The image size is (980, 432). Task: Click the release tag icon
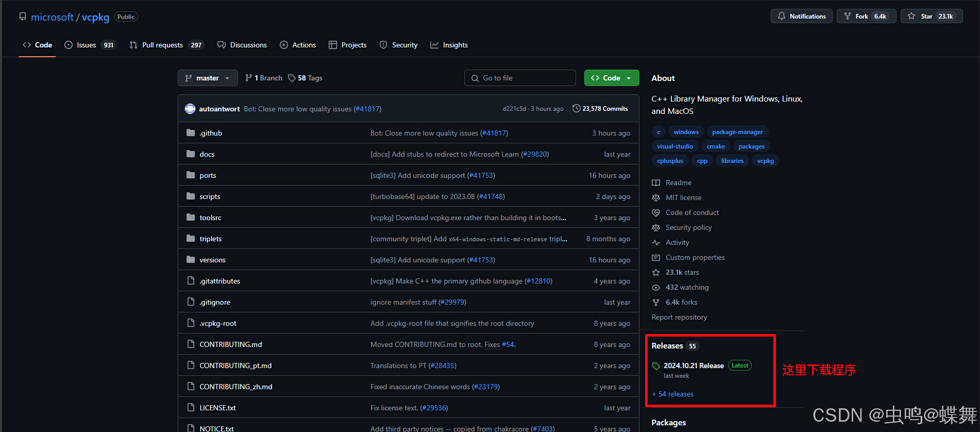(656, 366)
